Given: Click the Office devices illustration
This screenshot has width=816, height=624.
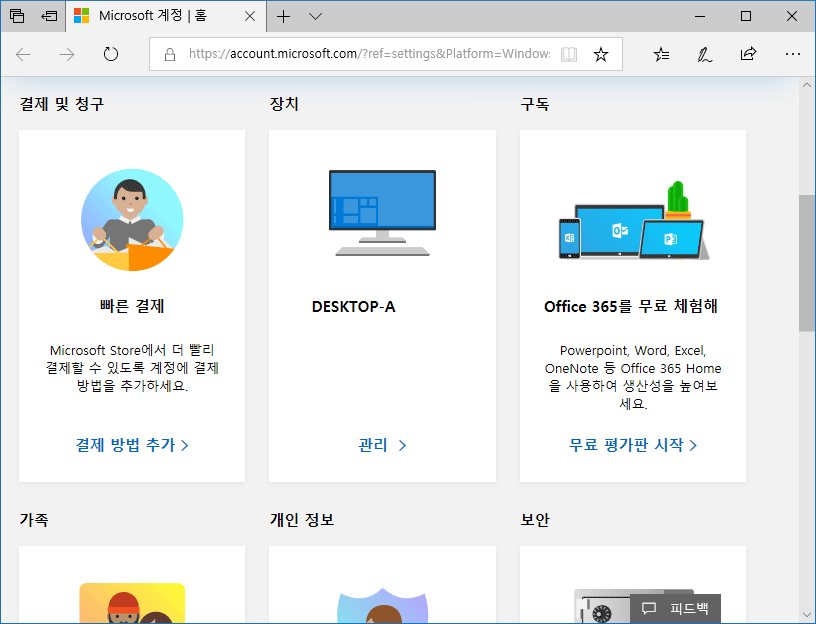Looking at the screenshot, I should (633, 220).
